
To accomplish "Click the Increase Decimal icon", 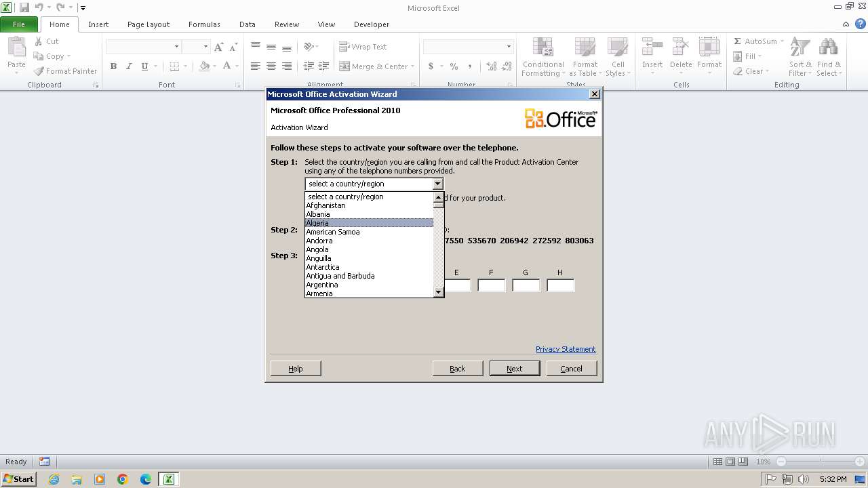I will [x=492, y=66].
